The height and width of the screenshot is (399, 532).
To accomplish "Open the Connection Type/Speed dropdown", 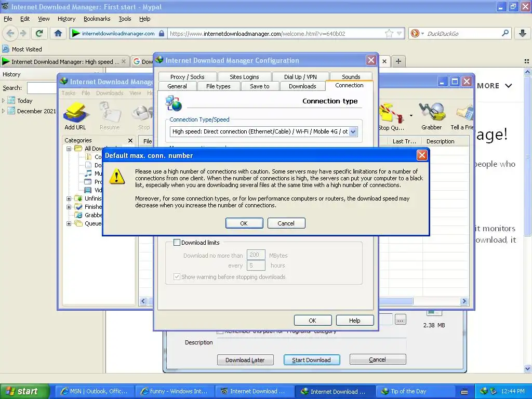I will coord(353,131).
